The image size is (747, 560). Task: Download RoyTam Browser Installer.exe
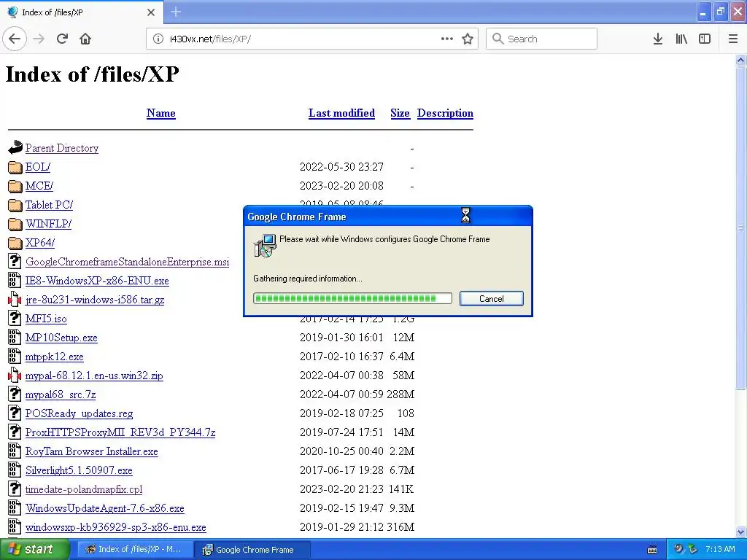pos(91,451)
